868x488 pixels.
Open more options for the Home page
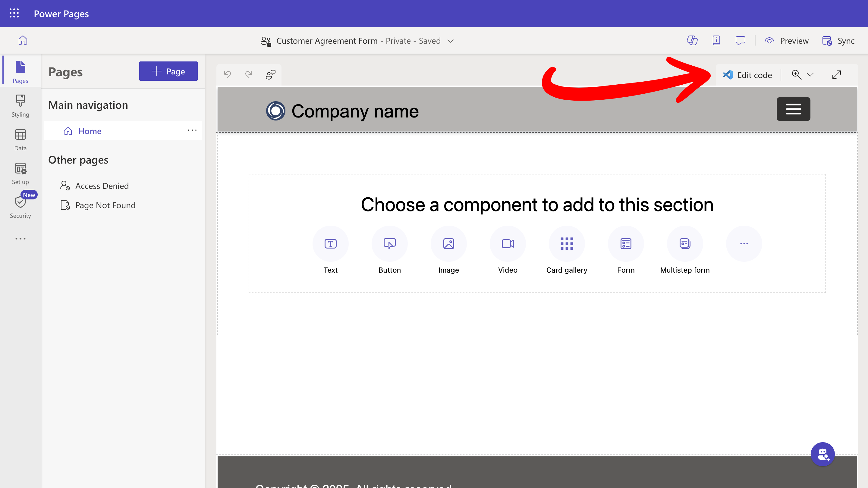pos(192,131)
